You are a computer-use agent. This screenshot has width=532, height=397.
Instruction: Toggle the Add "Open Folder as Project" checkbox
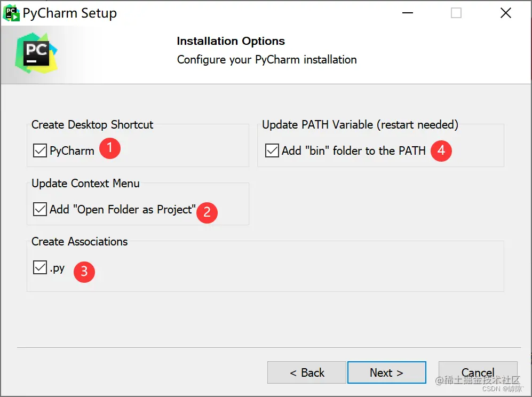tap(40, 210)
